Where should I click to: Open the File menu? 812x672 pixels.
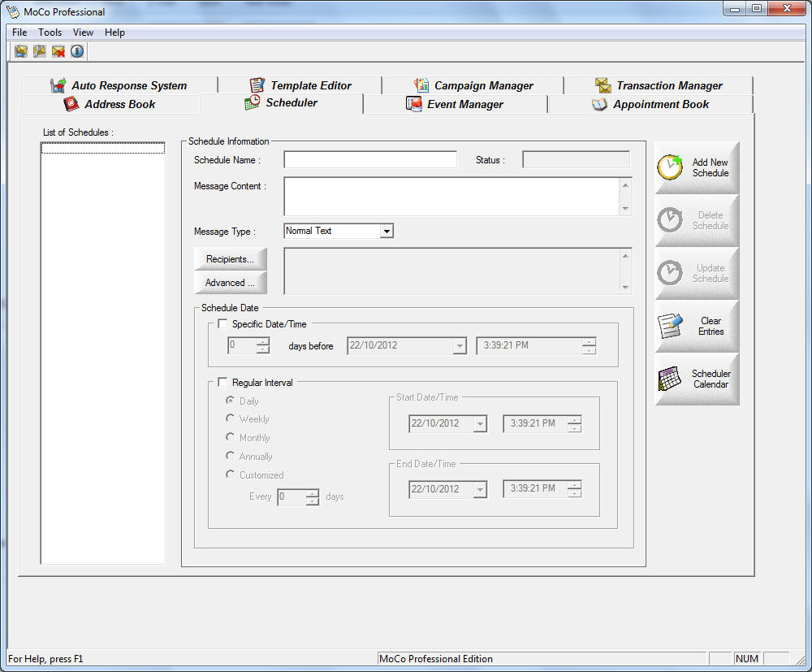coord(19,33)
